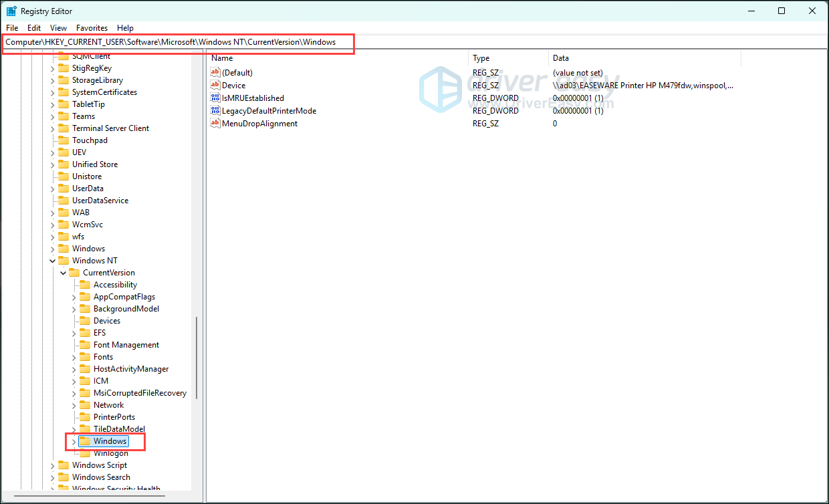Expand the BackgroundModel key
Viewport: 829px width, 504px height.
point(74,309)
